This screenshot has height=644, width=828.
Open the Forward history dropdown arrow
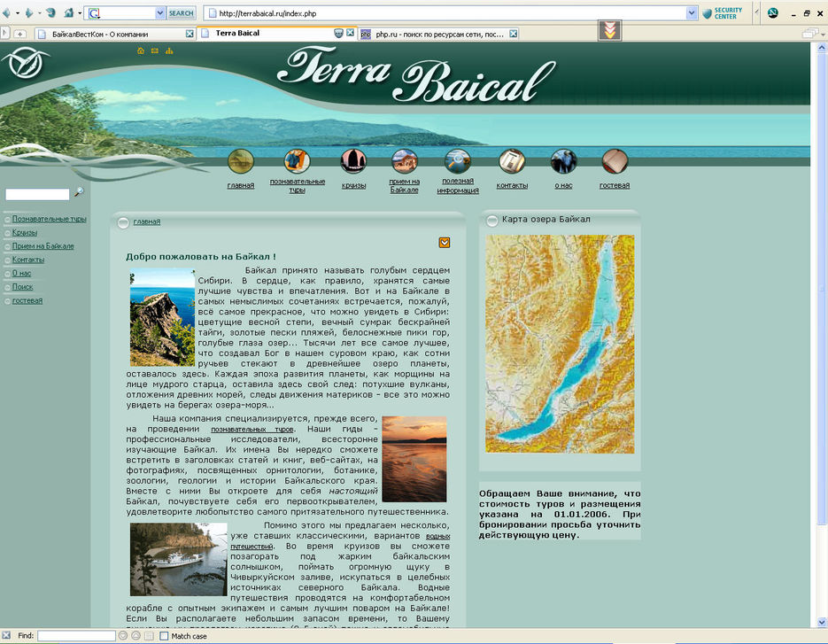pos(40,13)
